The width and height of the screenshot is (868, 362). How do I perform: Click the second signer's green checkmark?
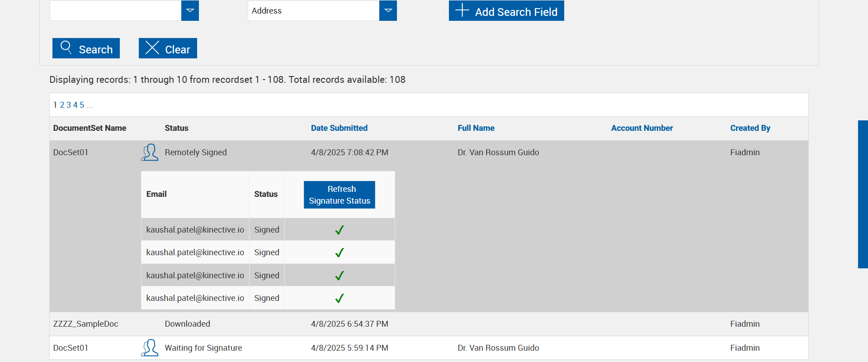[x=340, y=252]
